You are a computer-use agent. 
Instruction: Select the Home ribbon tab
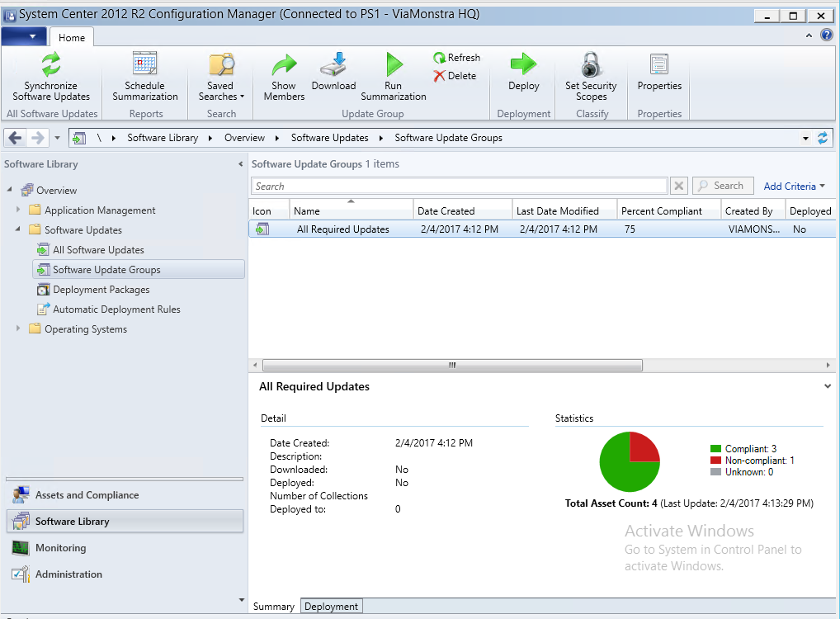(x=72, y=37)
